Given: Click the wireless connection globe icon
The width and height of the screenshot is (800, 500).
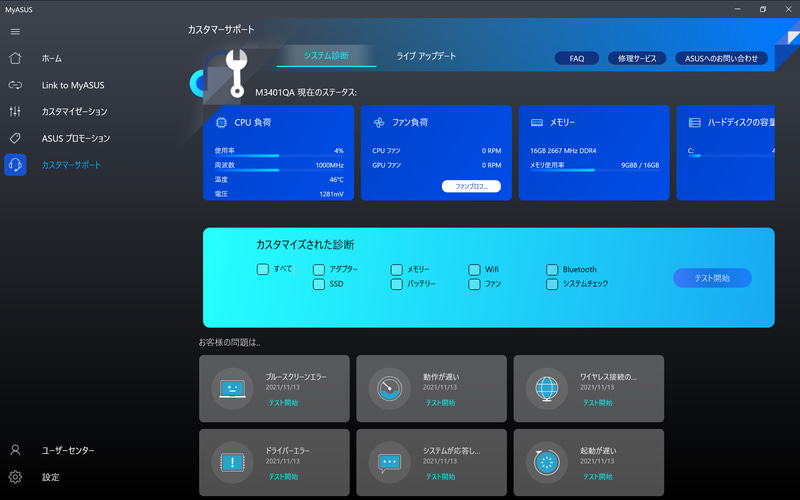Looking at the screenshot, I should point(546,389).
